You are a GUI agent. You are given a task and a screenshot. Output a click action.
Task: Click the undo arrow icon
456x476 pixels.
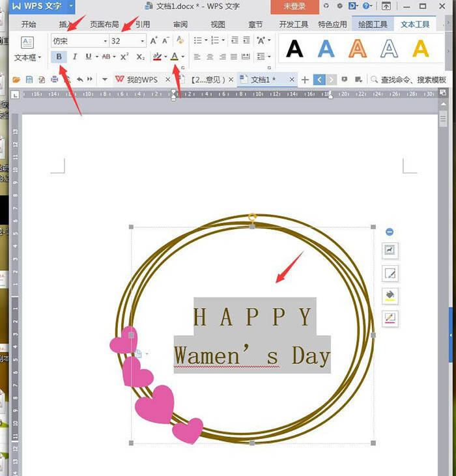click(79, 79)
